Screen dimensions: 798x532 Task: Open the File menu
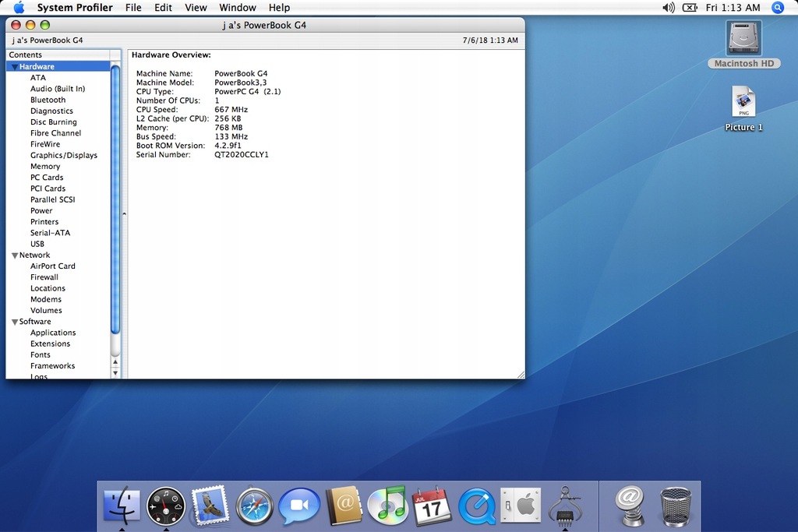tap(133, 8)
